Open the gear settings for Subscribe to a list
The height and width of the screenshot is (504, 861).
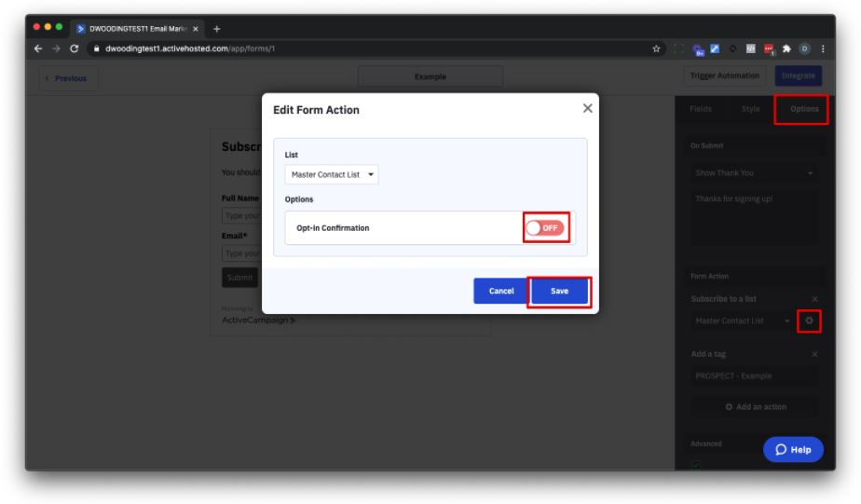809,320
